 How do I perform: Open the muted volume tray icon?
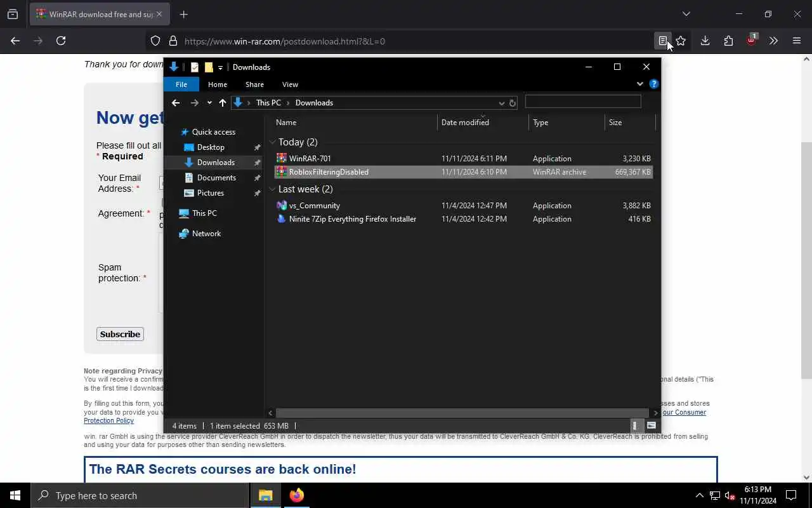coord(730,495)
